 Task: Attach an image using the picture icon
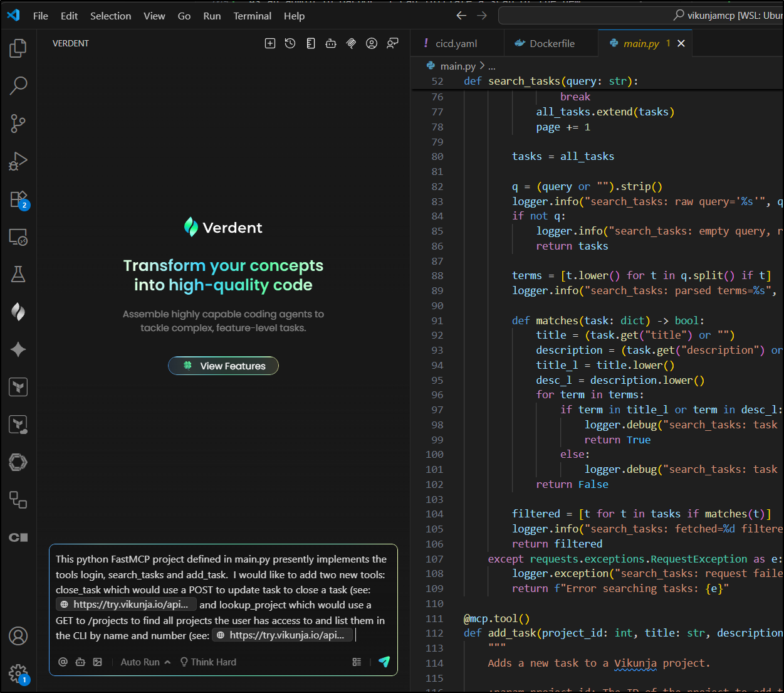click(x=98, y=662)
